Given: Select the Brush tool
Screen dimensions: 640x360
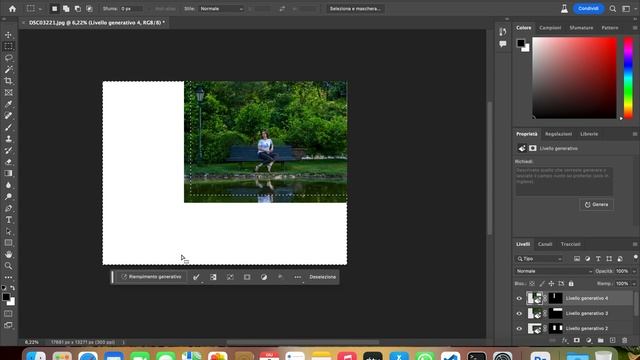Looking at the screenshot, I should tap(8, 127).
